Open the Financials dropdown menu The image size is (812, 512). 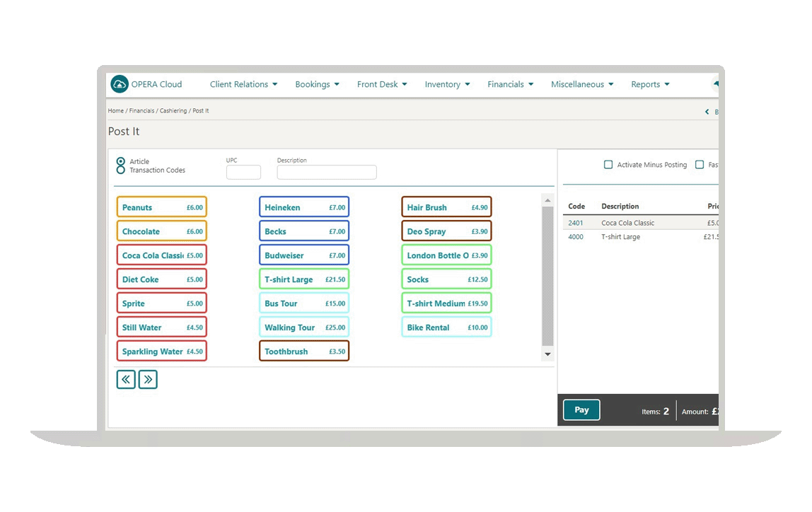[510, 84]
